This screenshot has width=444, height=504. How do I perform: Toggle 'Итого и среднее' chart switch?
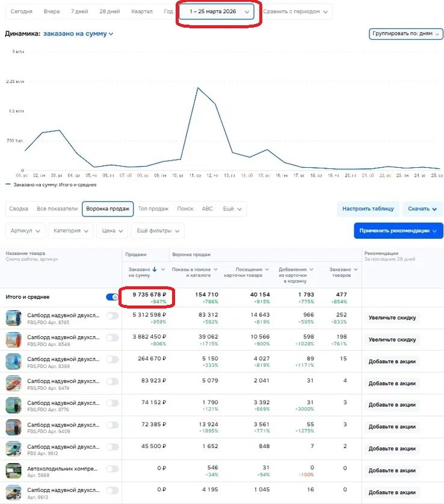(x=113, y=297)
